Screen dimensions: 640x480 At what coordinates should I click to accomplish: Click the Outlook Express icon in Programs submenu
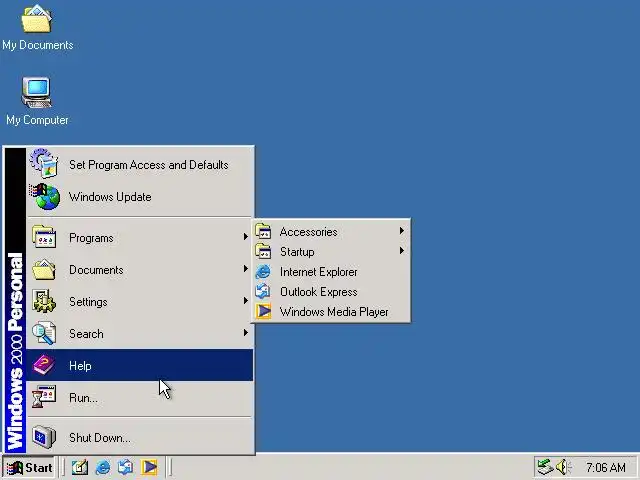point(263,291)
